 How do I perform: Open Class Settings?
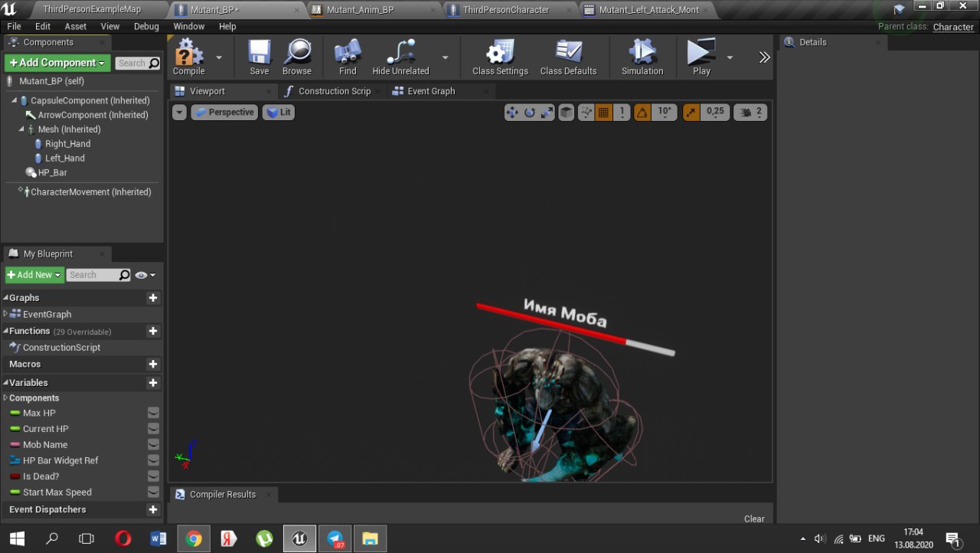tap(500, 57)
